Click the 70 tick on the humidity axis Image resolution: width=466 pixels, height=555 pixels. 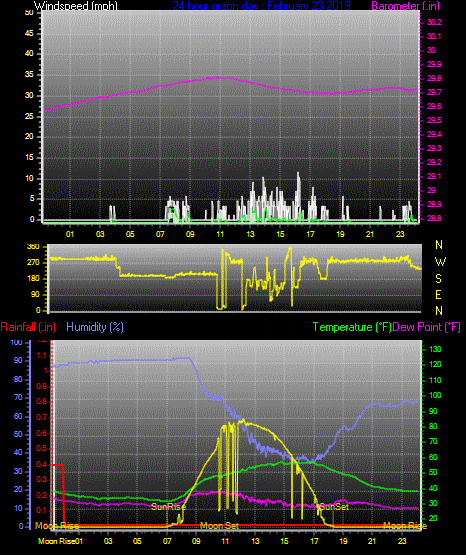pos(18,397)
